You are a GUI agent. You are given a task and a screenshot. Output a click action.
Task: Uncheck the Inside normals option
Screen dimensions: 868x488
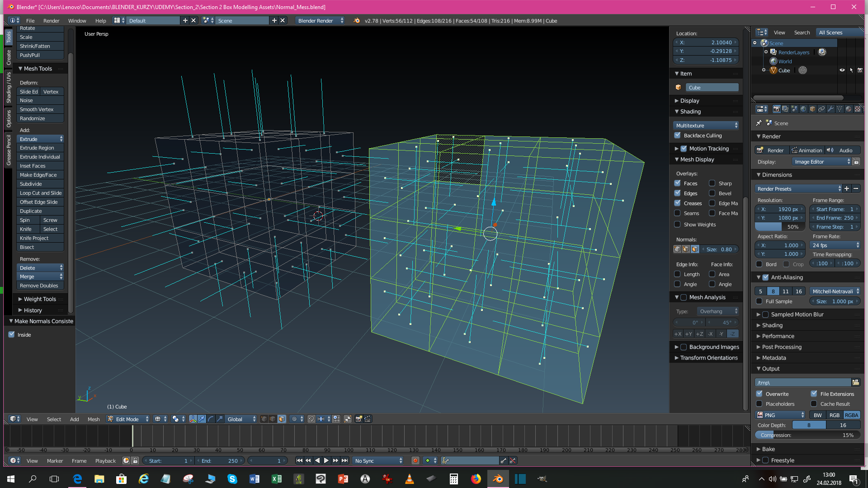(x=12, y=334)
